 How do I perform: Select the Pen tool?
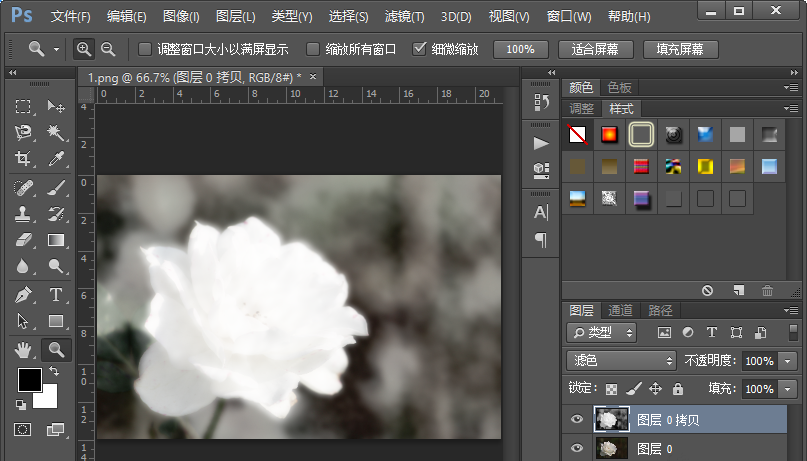pyautogui.click(x=23, y=294)
